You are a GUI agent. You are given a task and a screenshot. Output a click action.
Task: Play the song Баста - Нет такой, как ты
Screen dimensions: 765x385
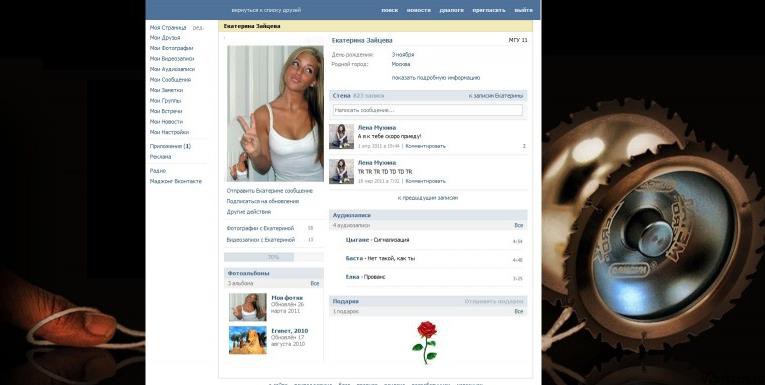[x=381, y=259]
